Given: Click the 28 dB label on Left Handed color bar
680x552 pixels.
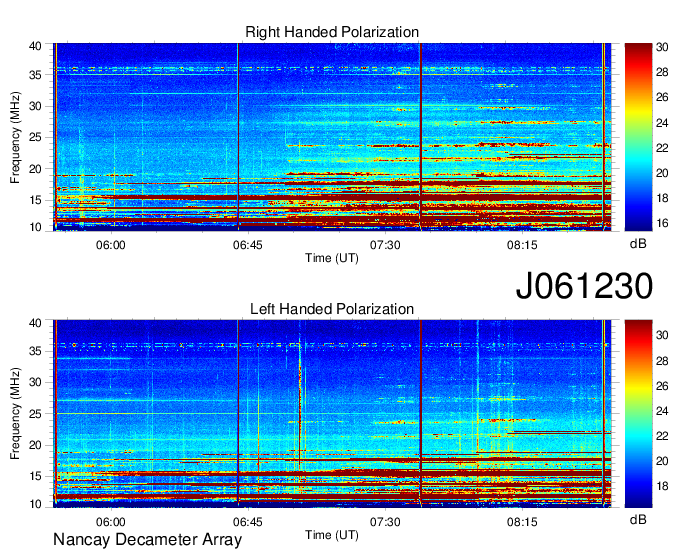Looking at the screenshot, I should (662, 361).
